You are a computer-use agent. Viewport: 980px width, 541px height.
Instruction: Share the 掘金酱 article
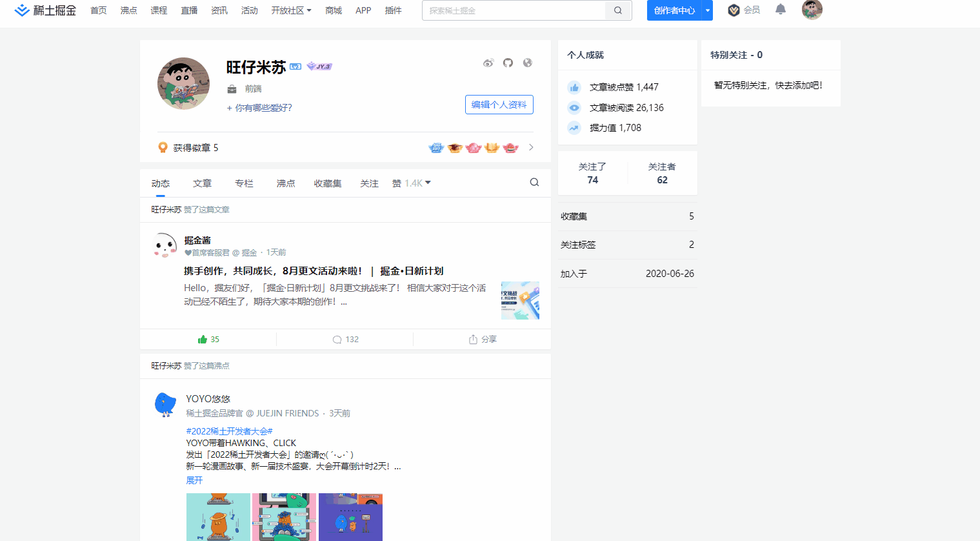483,339
